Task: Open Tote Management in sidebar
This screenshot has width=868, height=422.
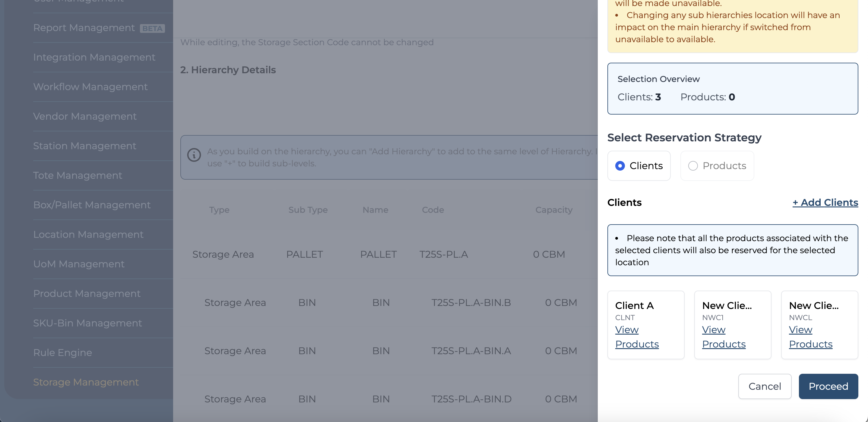Action: (78, 175)
